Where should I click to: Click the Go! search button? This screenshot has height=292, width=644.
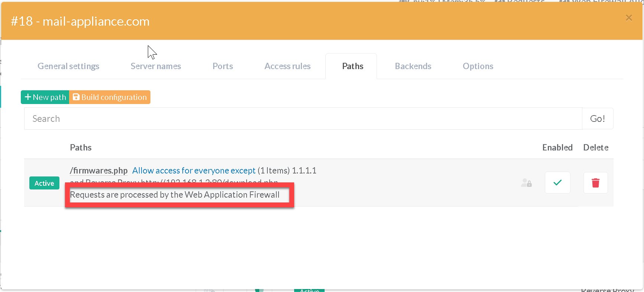coord(597,119)
